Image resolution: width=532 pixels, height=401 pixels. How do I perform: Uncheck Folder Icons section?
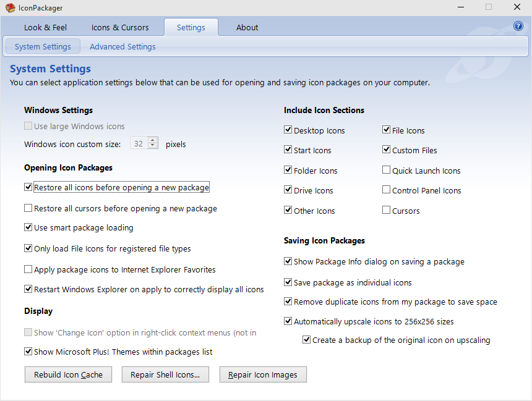(288, 170)
